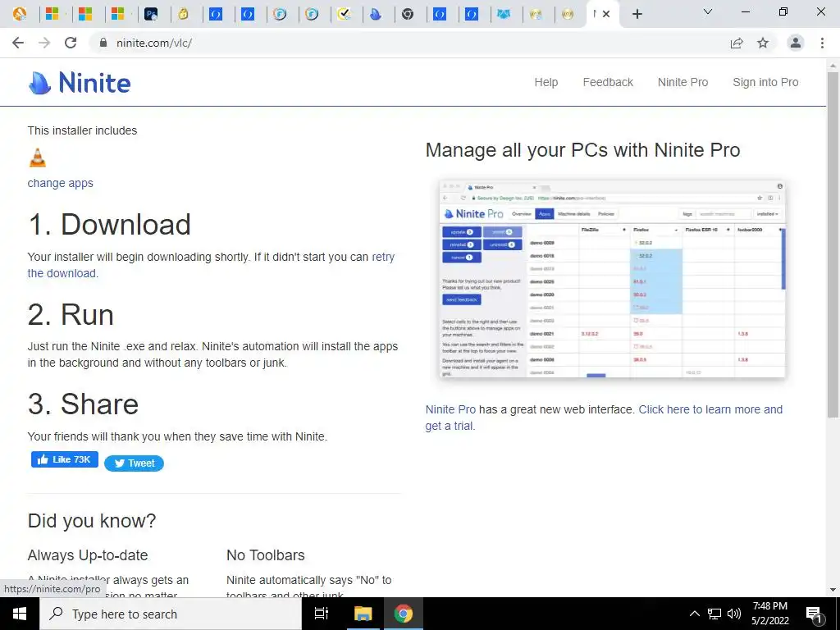Switch to the grey Chrome icon tab
The image size is (840, 630).
tap(408, 14)
